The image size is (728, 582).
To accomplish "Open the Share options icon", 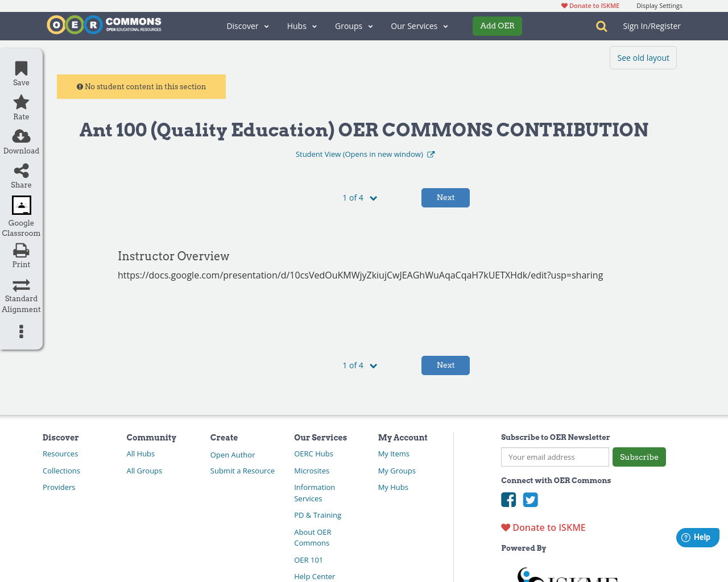I will tap(20, 169).
